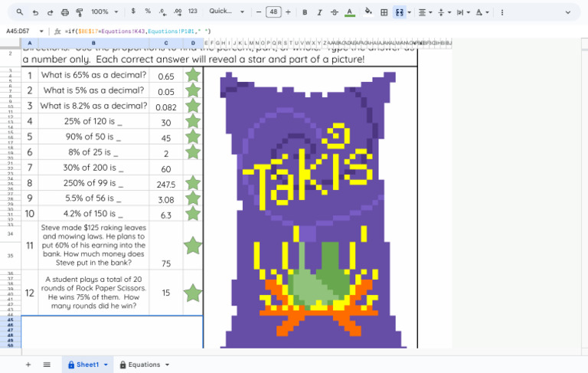Screen dimensions: 588x373
Task: Open the Sheet1 tab dropdown arrow
Action: 106,365
